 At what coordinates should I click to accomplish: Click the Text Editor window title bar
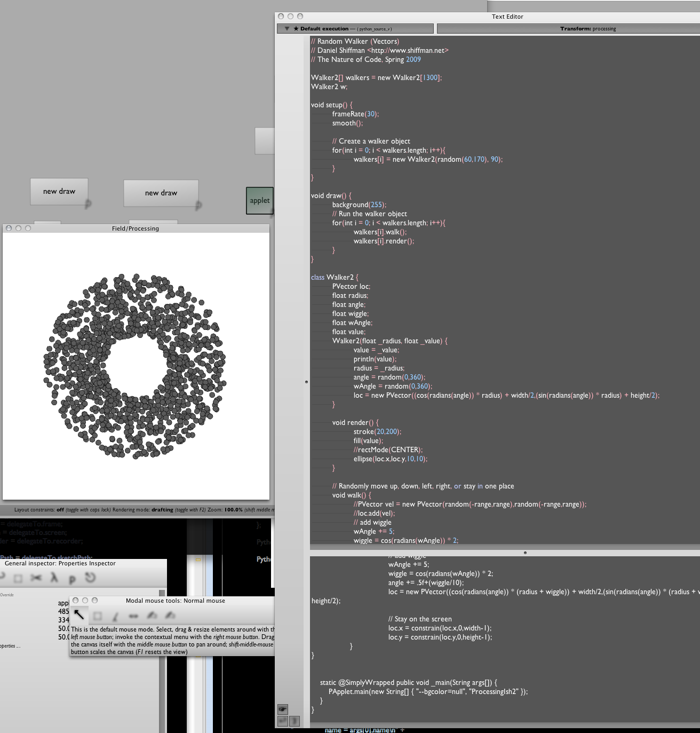click(x=507, y=17)
